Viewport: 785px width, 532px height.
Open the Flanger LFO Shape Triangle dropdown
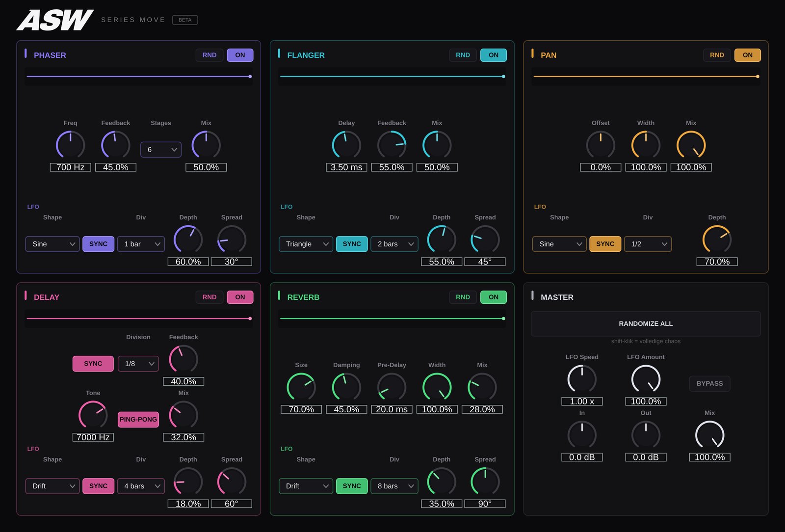coord(306,244)
